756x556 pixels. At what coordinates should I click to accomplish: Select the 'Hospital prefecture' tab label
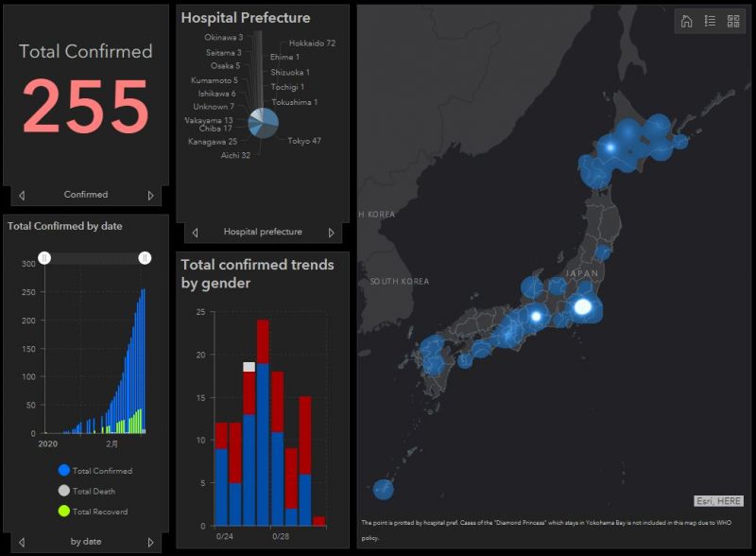coord(263,232)
